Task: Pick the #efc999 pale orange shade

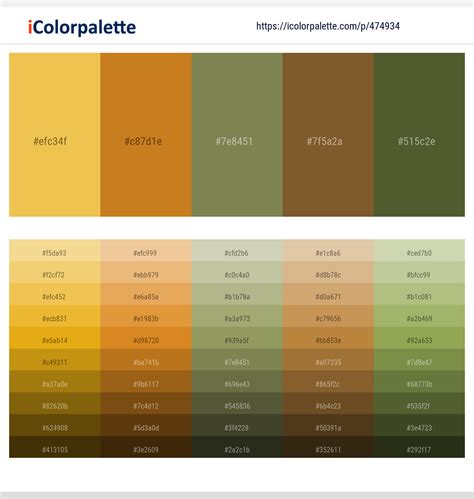Action: click(146, 251)
